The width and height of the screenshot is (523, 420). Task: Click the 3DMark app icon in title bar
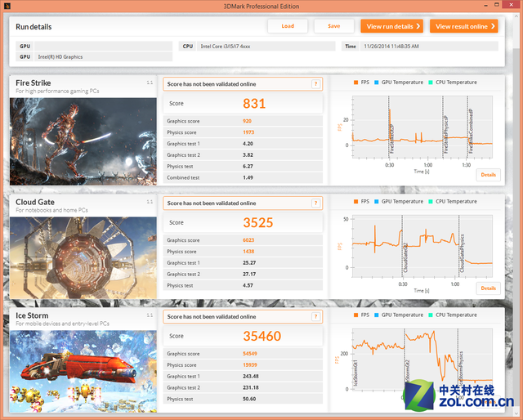click(7, 6)
